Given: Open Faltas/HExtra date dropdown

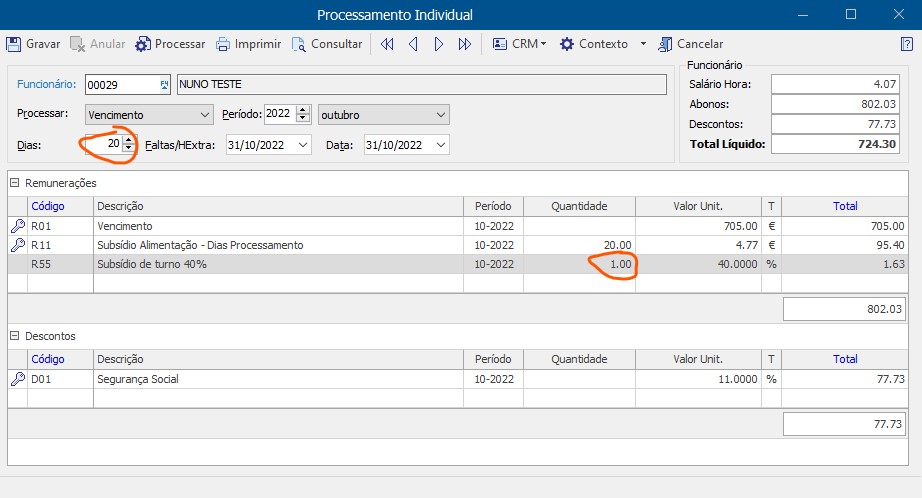Looking at the screenshot, I should 302,145.
